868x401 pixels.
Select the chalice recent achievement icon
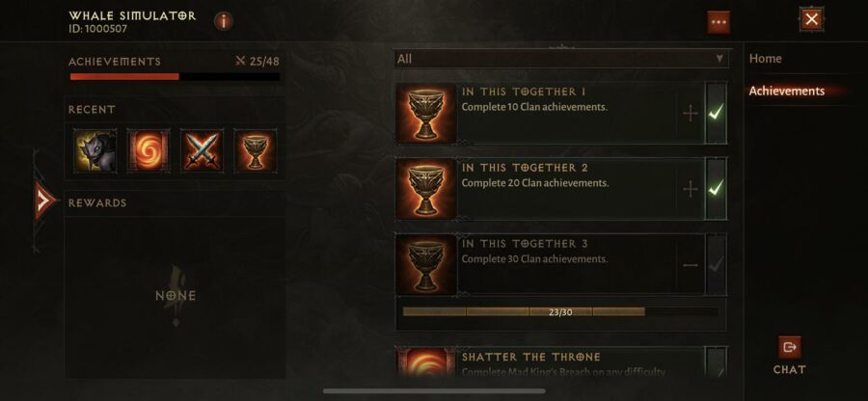click(x=256, y=151)
